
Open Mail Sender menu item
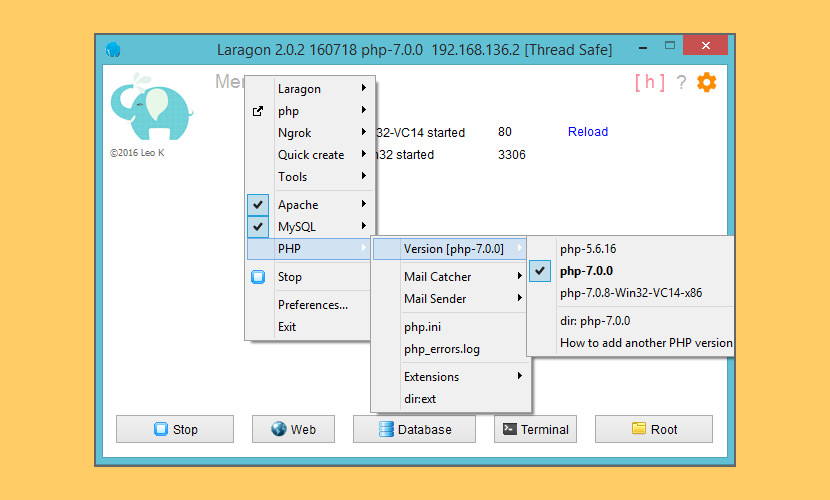click(449, 299)
